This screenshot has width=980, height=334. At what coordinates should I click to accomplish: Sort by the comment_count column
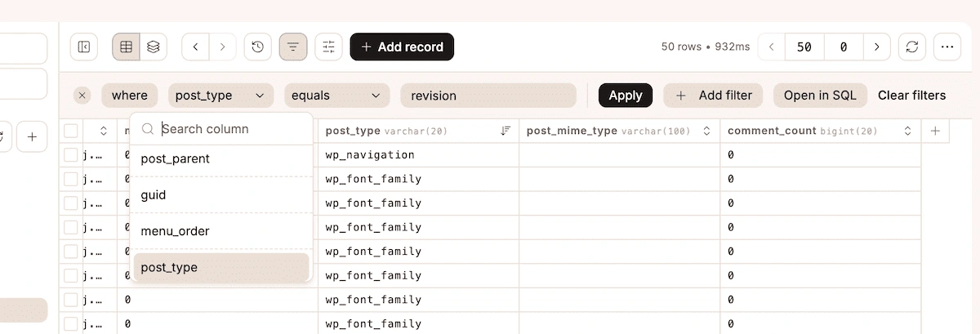click(x=907, y=131)
